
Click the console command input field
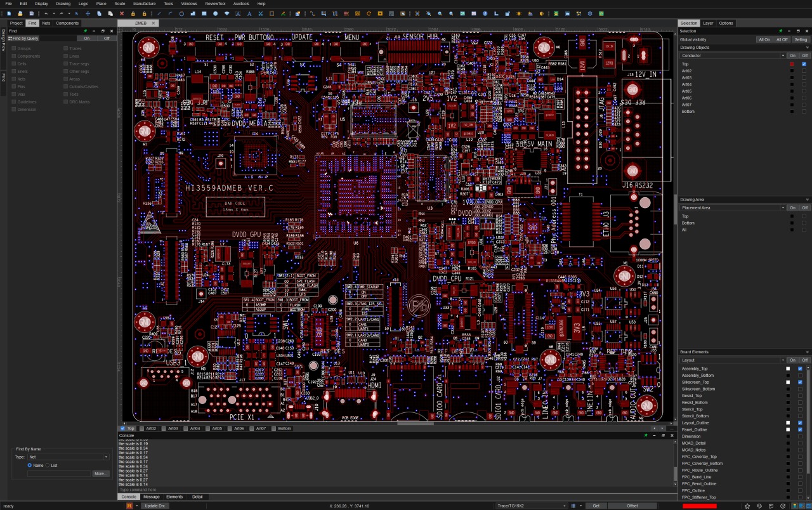(x=393, y=490)
